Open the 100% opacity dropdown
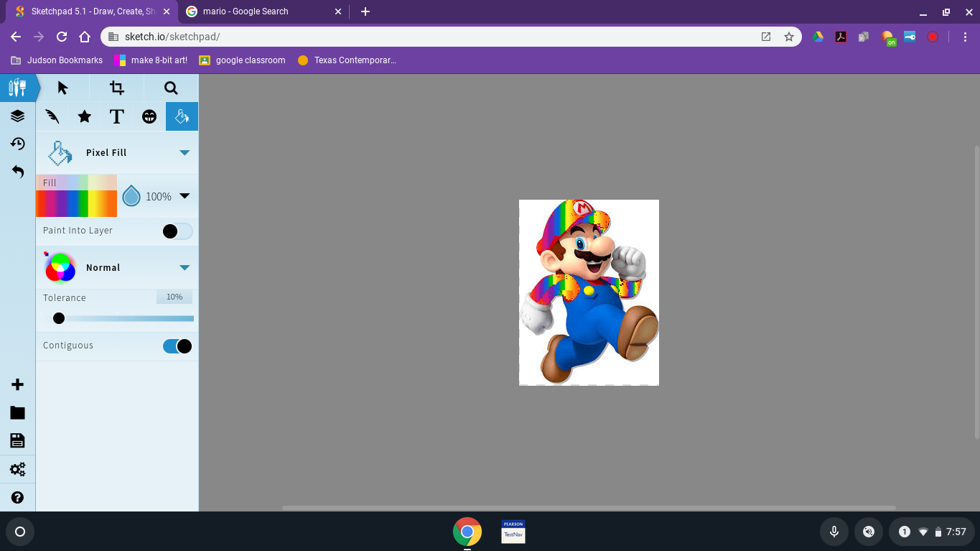Screen dimensions: 980x551 coord(185,196)
